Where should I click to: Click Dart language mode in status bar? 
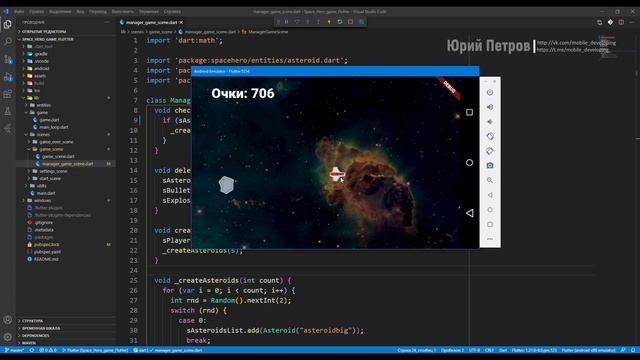503,350
